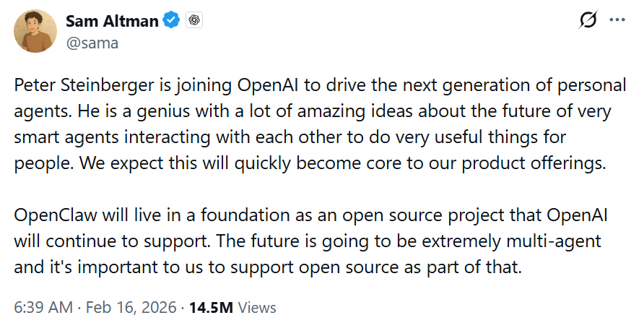
Task: Click the Grok slashed-circle icon
Action: [x=588, y=21]
